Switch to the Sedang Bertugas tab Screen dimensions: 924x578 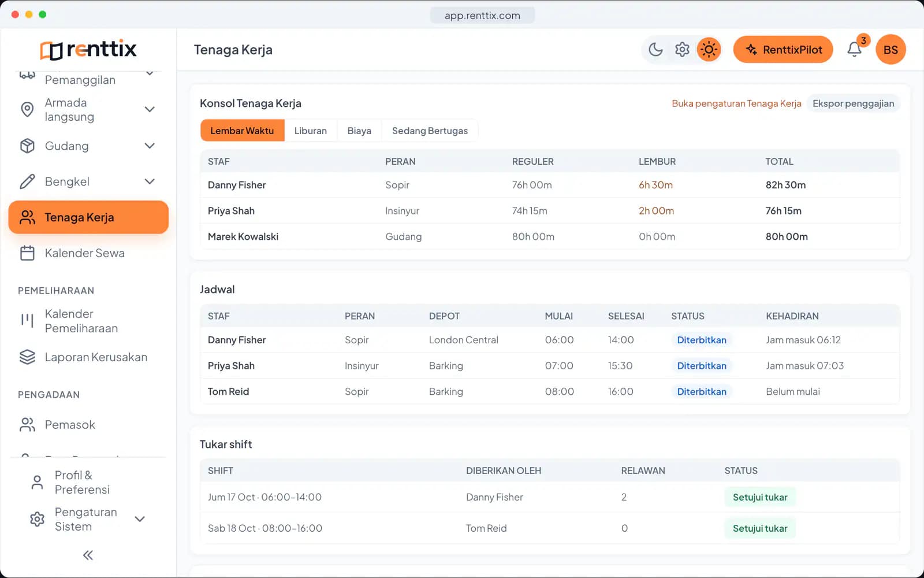pyautogui.click(x=430, y=131)
